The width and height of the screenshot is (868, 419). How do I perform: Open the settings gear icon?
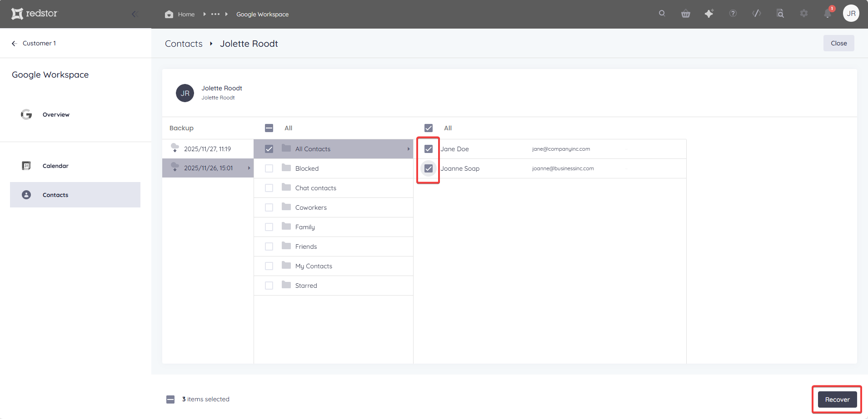pos(804,14)
